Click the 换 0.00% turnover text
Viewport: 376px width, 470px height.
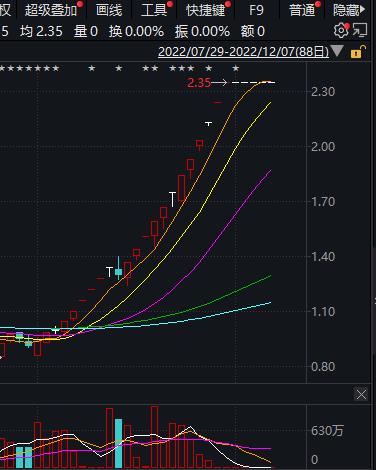point(136,31)
